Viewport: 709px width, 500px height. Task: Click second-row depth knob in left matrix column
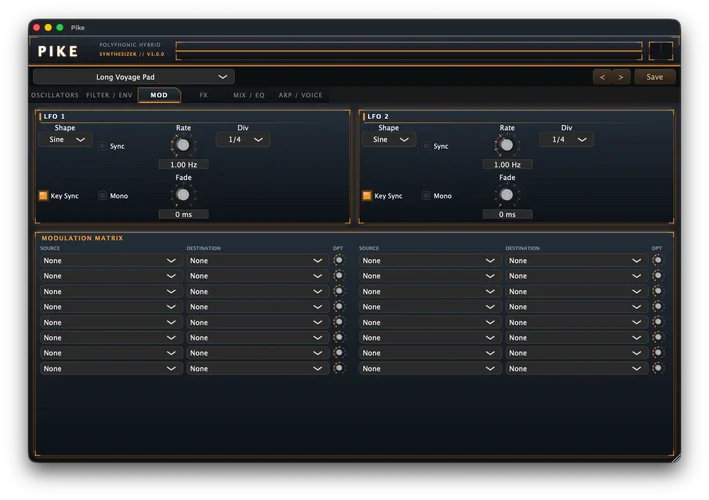[339, 276]
